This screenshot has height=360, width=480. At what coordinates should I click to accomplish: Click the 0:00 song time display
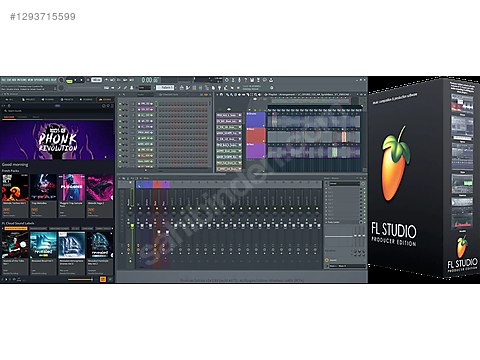click(x=149, y=80)
